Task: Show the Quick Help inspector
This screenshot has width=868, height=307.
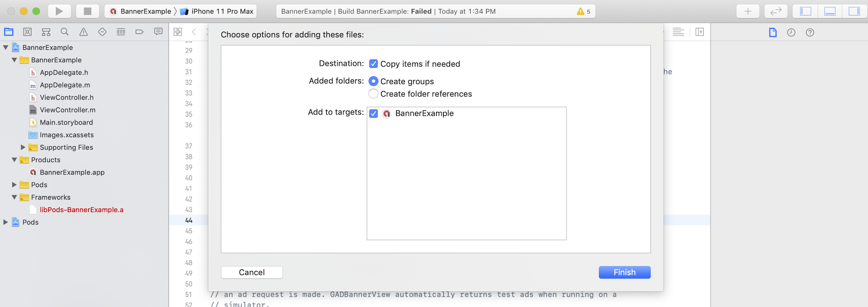Action: (810, 32)
